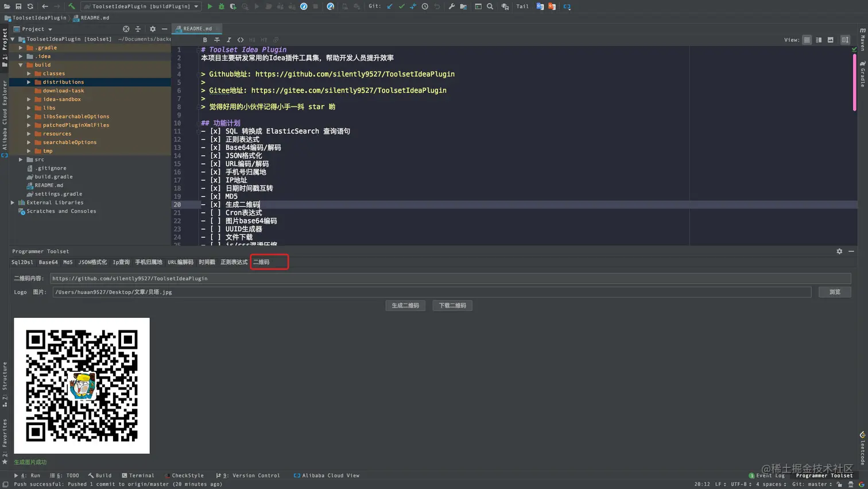Minimize Programmer Toolset panel with minus icon
Image resolution: width=868 pixels, height=489 pixels.
(x=851, y=251)
